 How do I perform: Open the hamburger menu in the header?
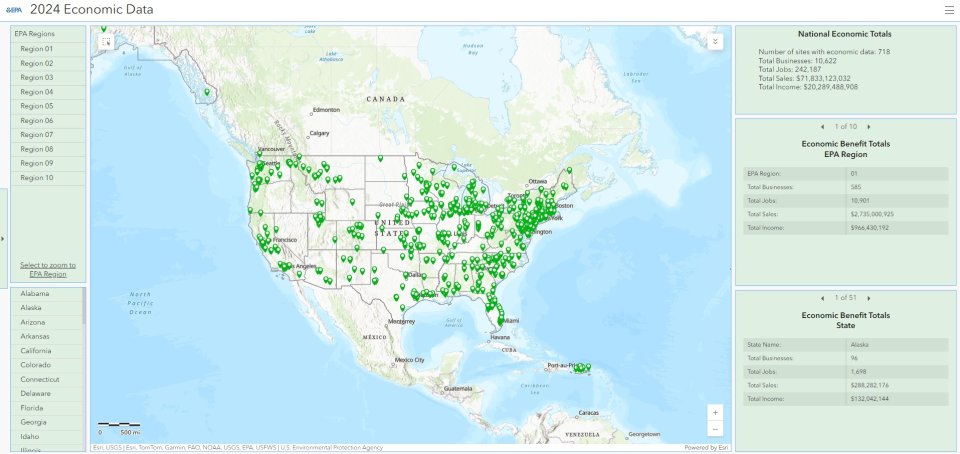click(x=949, y=10)
